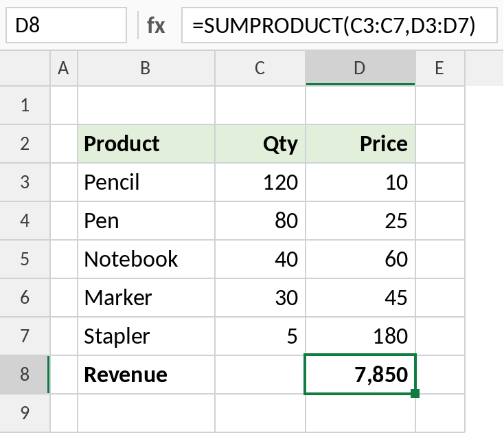Viewport: 504px width, 433px height.
Task: Click the Qty header cell
Action: tap(260, 144)
